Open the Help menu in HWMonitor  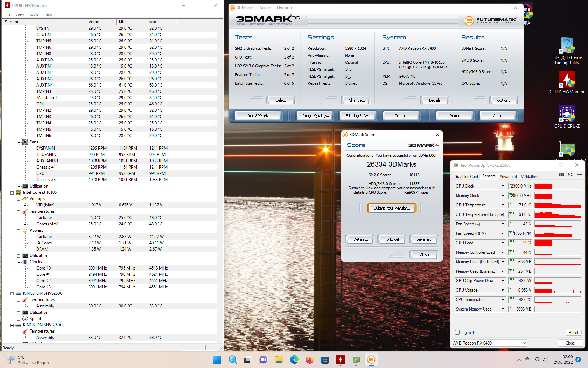(x=48, y=14)
